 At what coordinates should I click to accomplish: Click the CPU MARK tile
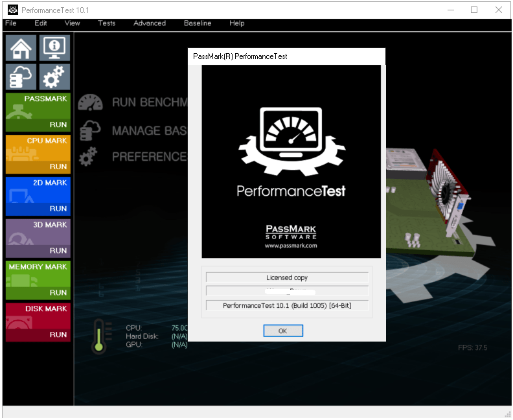(x=38, y=154)
